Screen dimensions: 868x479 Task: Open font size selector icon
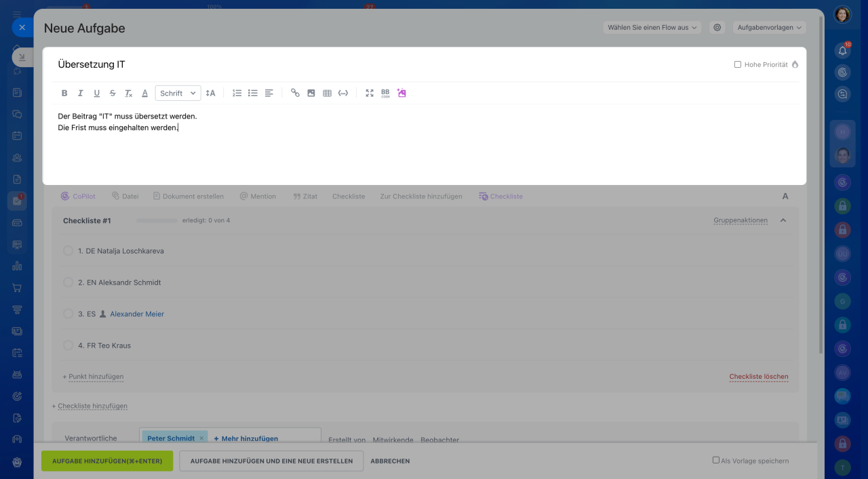210,93
